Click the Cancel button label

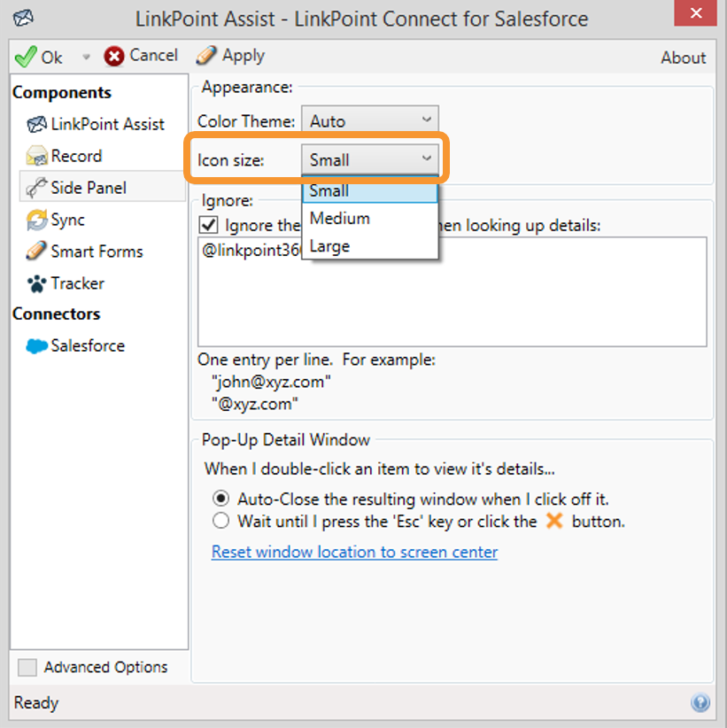pos(154,55)
